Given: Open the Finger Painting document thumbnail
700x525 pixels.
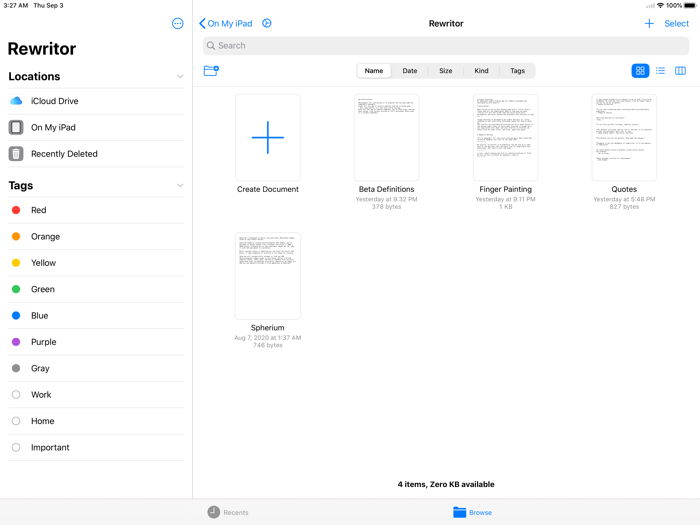Looking at the screenshot, I should tap(505, 138).
